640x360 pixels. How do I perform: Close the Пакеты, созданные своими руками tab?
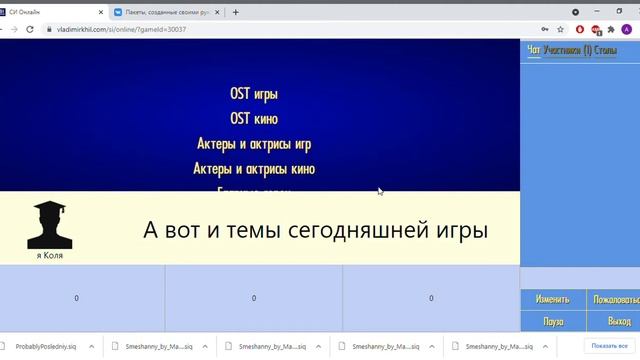pos(217,12)
